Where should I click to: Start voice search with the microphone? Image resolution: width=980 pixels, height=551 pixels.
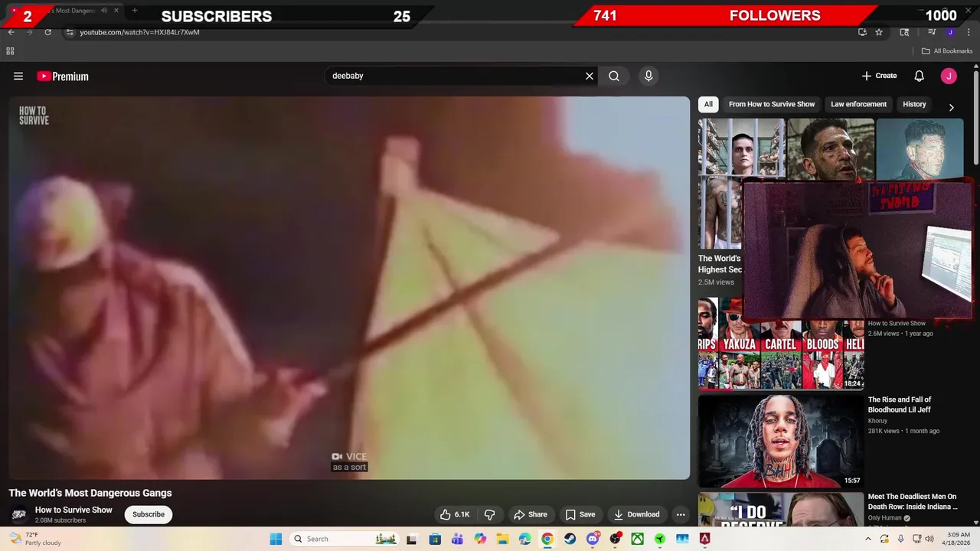[648, 76]
